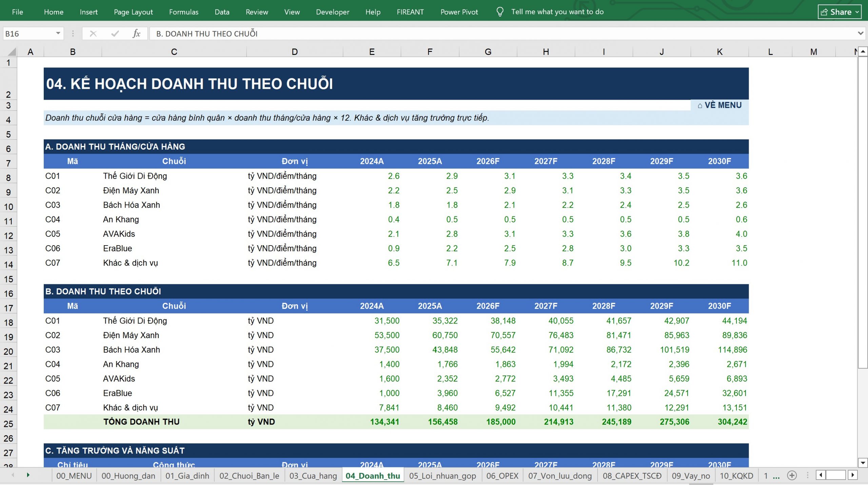This screenshot has height=485, width=868.
Task: Click the Cancel X icon in formula bar
Action: [x=93, y=34]
